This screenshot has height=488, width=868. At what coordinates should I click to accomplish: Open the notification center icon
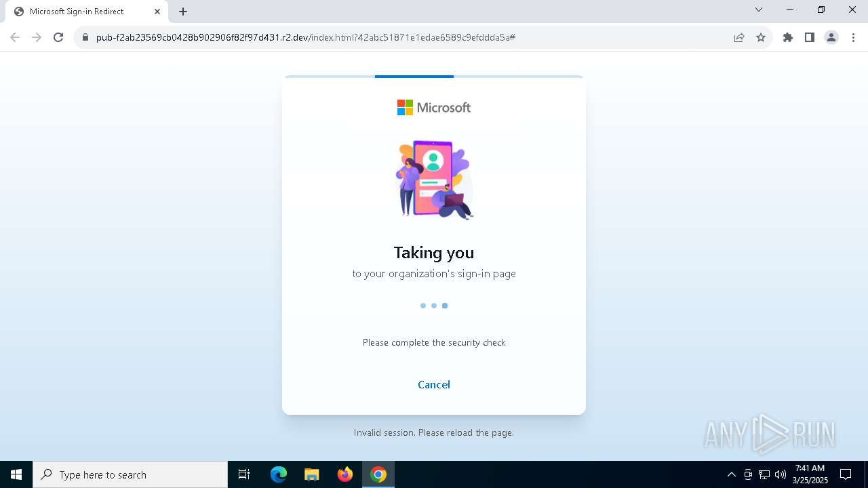pos(846,474)
